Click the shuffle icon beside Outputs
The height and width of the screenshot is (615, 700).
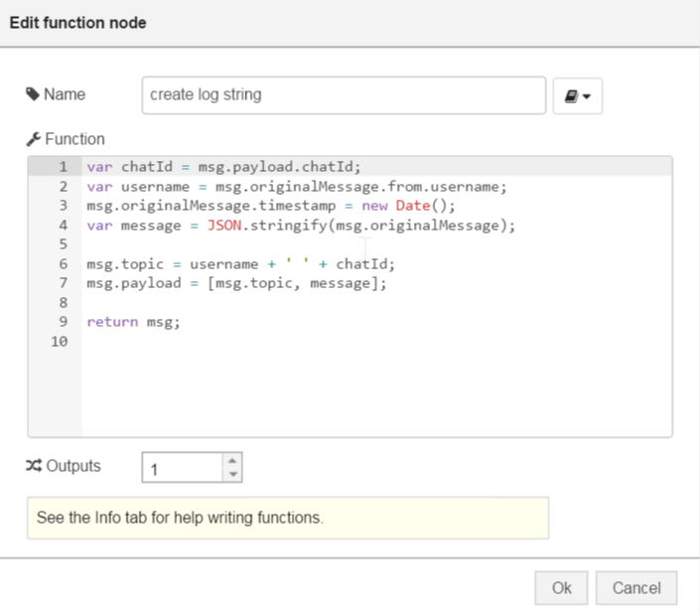pyautogui.click(x=34, y=466)
